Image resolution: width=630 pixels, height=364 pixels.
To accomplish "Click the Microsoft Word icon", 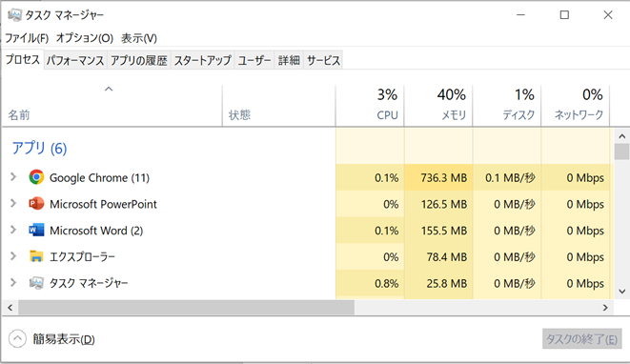I will tap(36, 231).
